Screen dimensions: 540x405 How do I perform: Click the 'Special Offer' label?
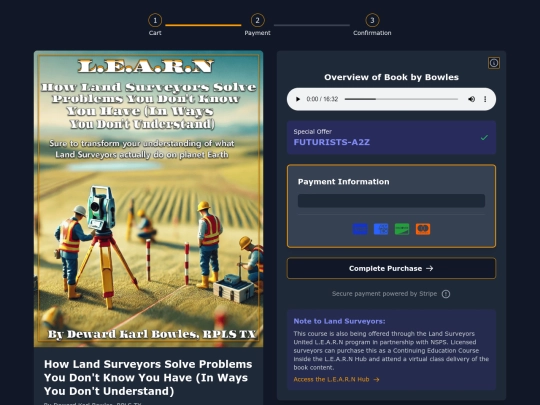coord(313,132)
